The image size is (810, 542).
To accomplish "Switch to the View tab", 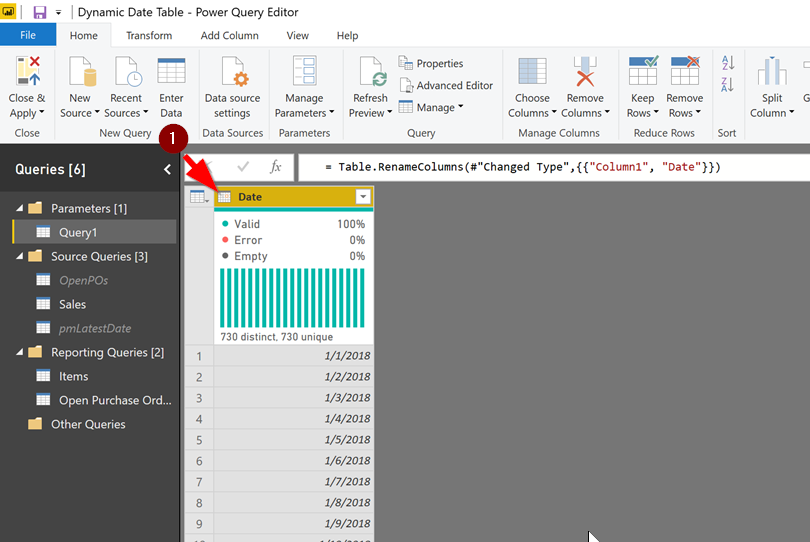I will pyautogui.click(x=298, y=35).
